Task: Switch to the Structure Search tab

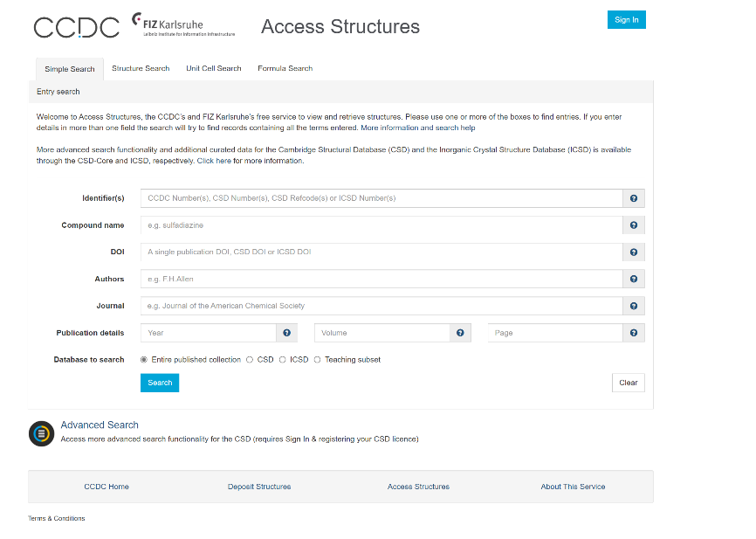Action: point(141,68)
